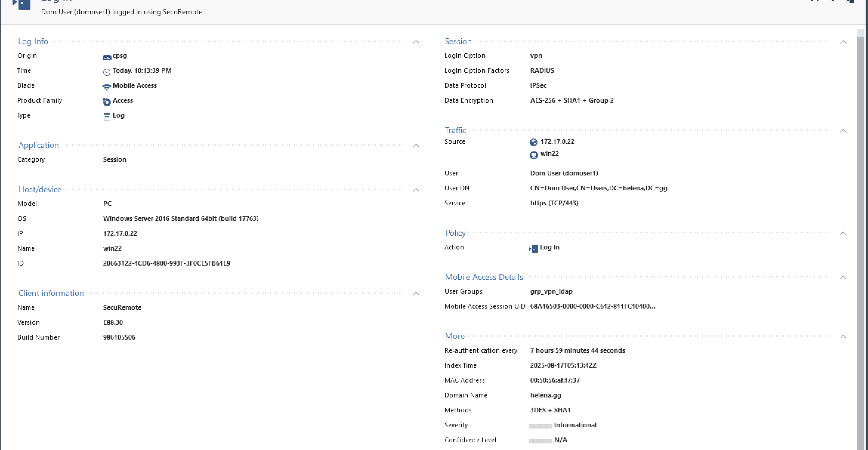Image resolution: width=868 pixels, height=450 pixels.
Task: Collapse the Client information section chevron
Action: 416,294
